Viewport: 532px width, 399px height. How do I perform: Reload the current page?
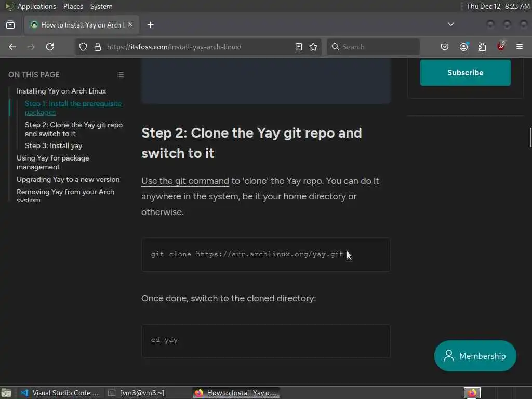pos(50,47)
